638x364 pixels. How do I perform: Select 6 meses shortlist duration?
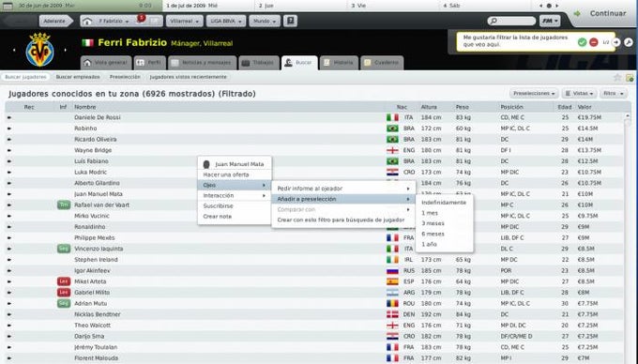click(x=445, y=234)
